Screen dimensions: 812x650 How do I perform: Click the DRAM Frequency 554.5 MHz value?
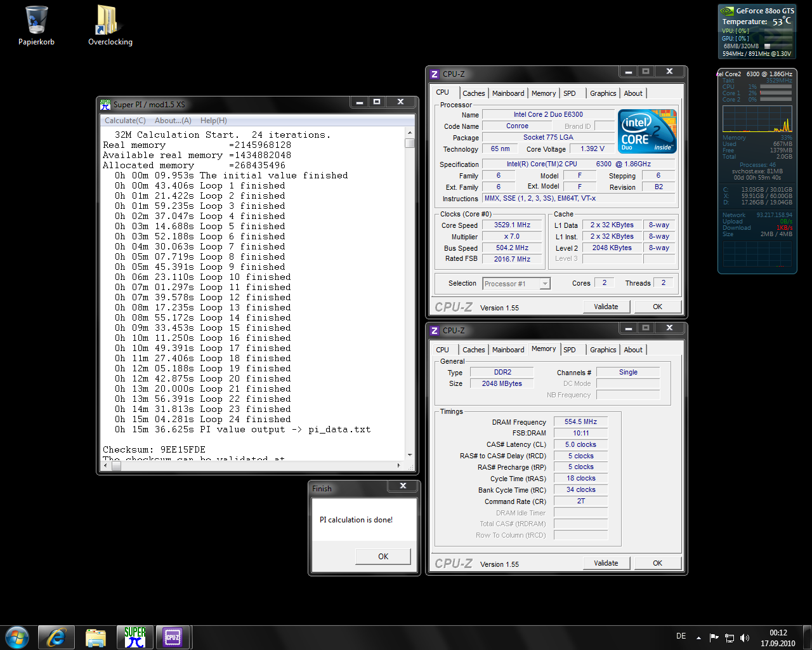[580, 422]
